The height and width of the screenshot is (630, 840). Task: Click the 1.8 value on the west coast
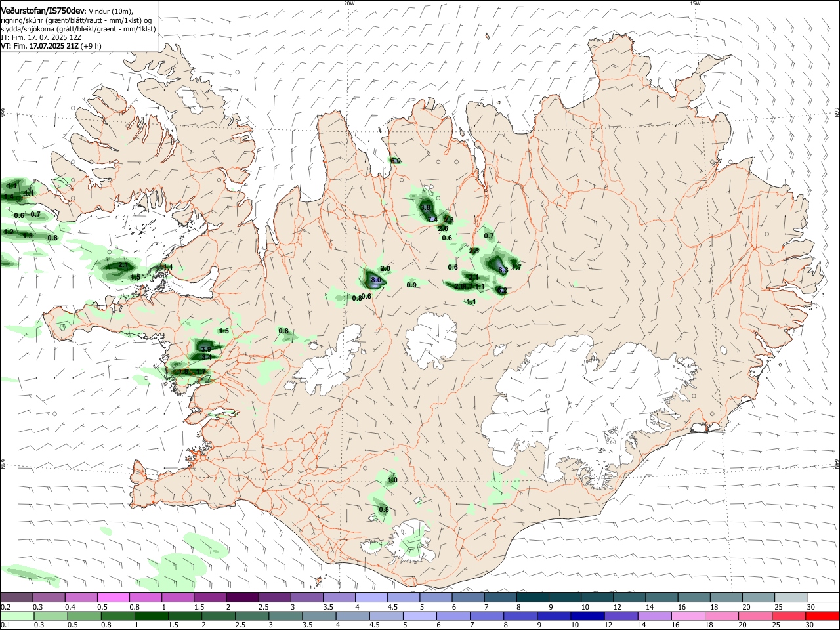184,372
